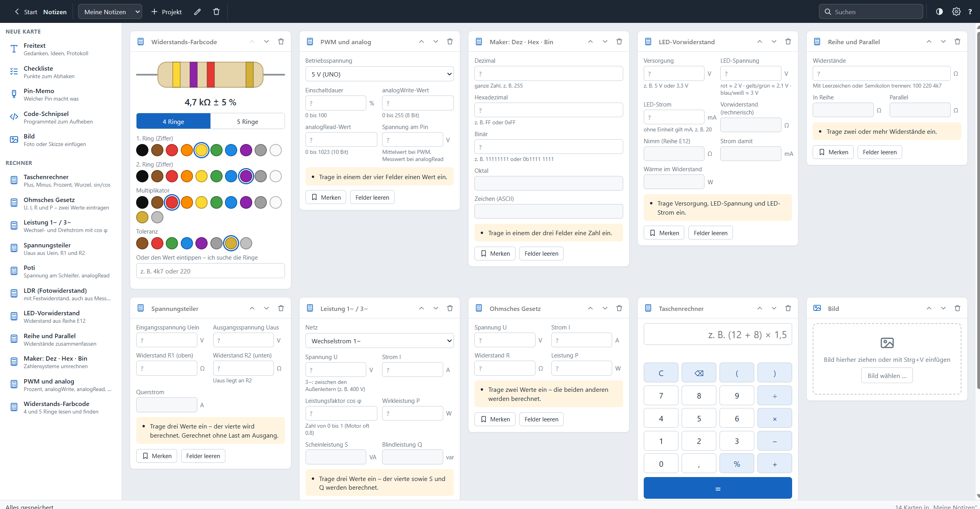Screen dimensions: 980x509
Task: Click the + Projekt button
Action: 167,12
